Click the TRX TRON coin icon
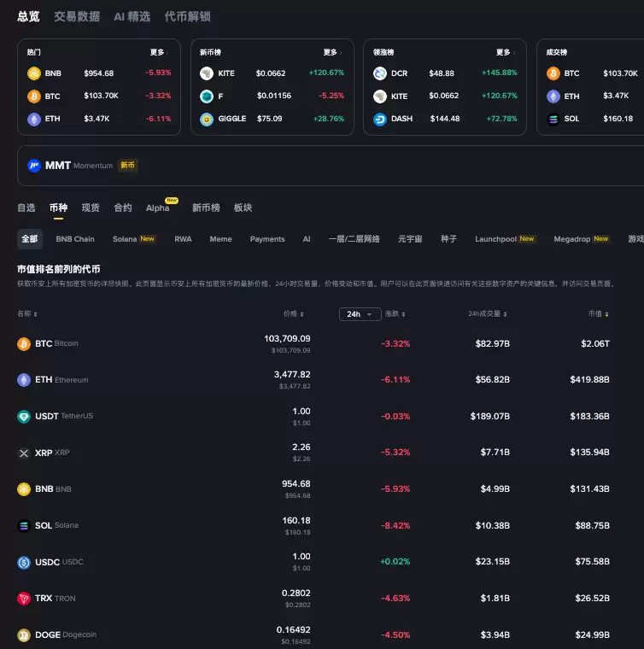The image size is (644, 649). coord(24,599)
